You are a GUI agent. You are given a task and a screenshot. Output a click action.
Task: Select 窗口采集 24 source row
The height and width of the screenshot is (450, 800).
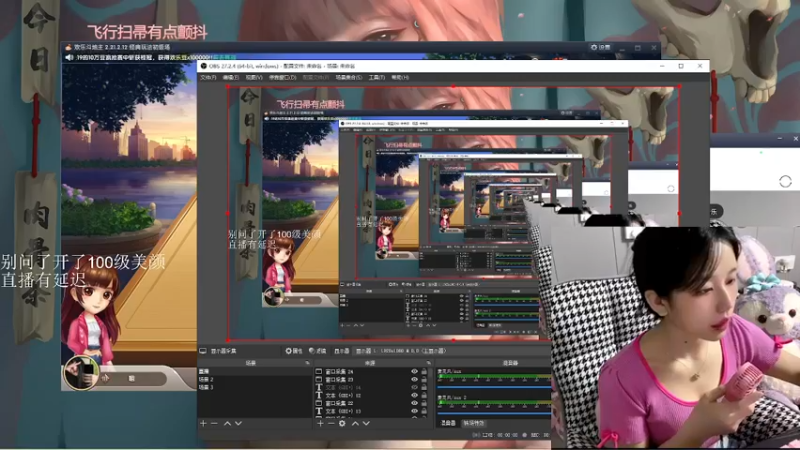click(x=371, y=371)
